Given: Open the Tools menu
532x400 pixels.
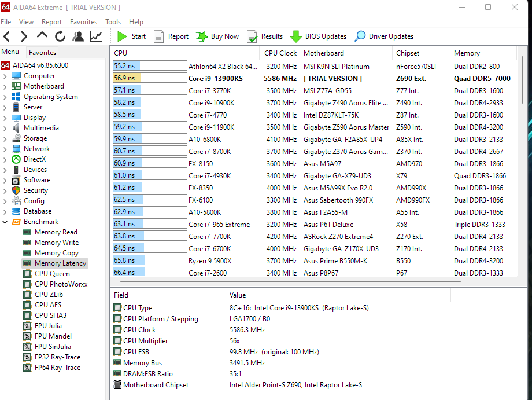Looking at the screenshot, I should click(113, 22).
